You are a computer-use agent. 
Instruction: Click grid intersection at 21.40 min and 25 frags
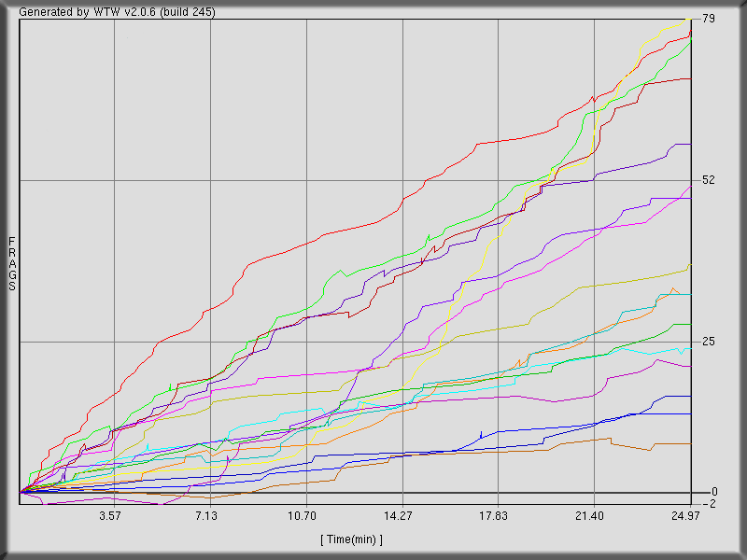[595, 342]
